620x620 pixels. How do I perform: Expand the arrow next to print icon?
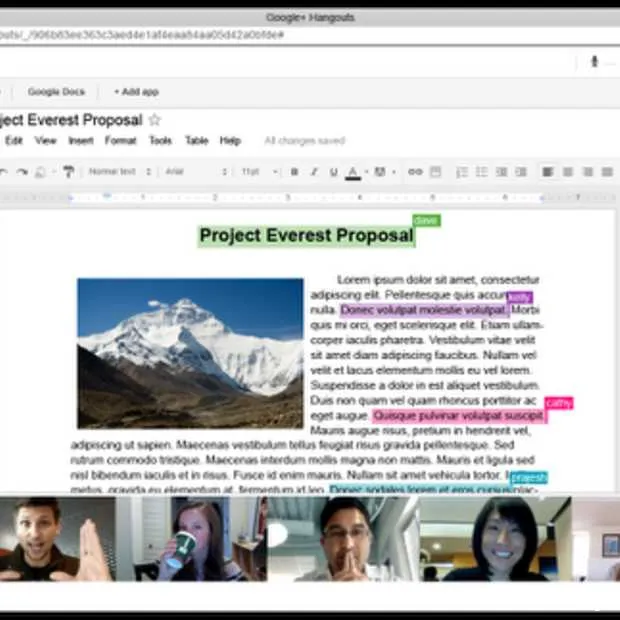54,172
